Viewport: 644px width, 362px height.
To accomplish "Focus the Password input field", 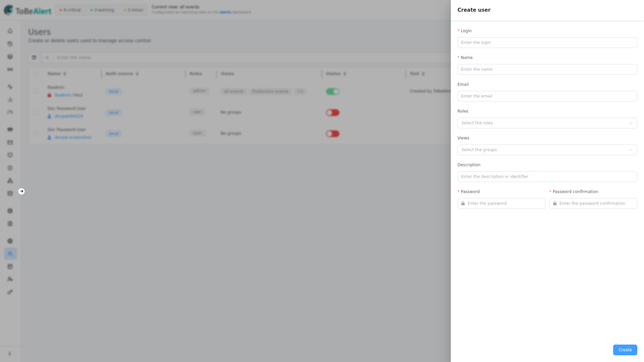I will (x=501, y=203).
